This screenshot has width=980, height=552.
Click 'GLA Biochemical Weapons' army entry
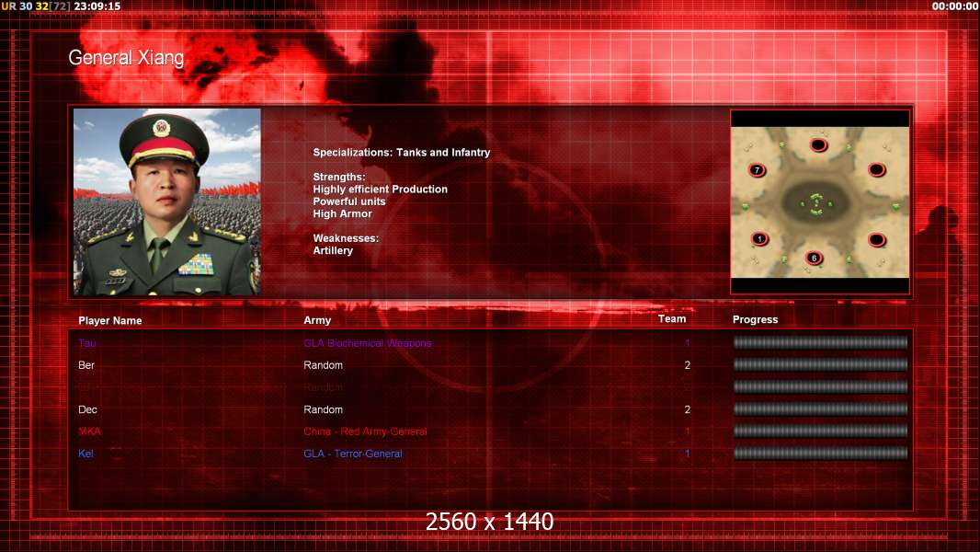pyautogui.click(x=368, y=342)
